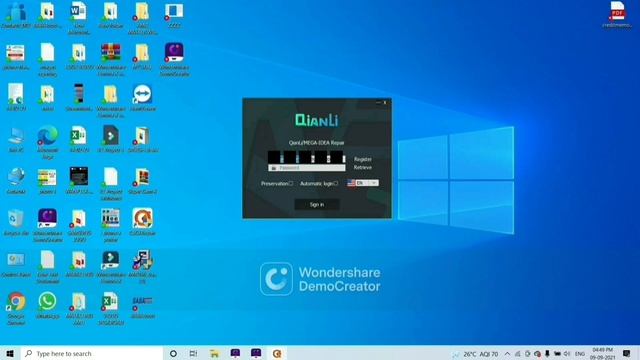
Task: Select the Google Chrome desktop shortcut
Action: [x=16, y=308]
